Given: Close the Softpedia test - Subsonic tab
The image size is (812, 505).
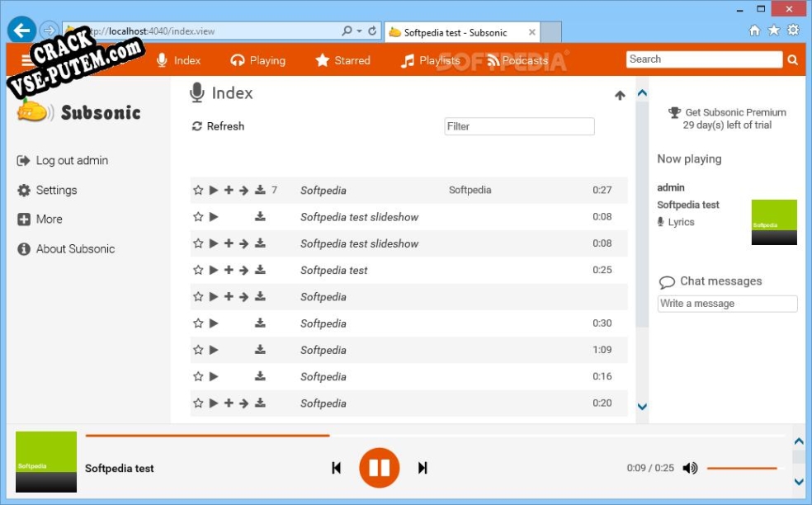Looking at the screenshot, I should pyautogui.click(x=531, y=32).
